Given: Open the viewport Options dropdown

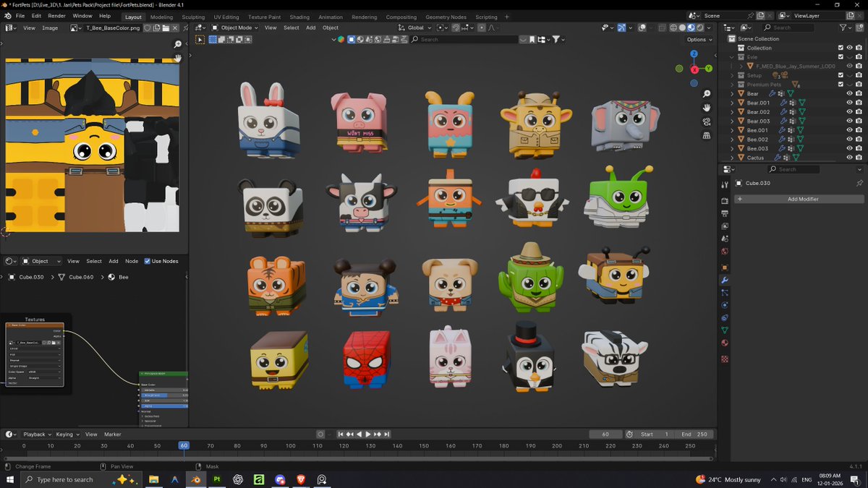Looking at the screenshot, I should click(x=699, y=39).
